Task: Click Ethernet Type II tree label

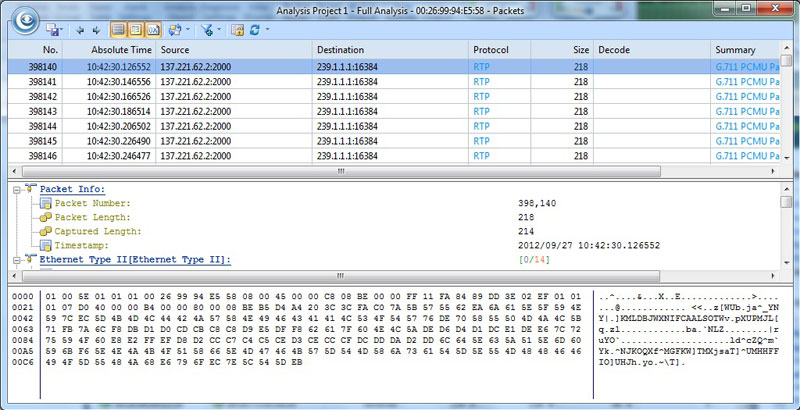Action: [x=135, y=260]
